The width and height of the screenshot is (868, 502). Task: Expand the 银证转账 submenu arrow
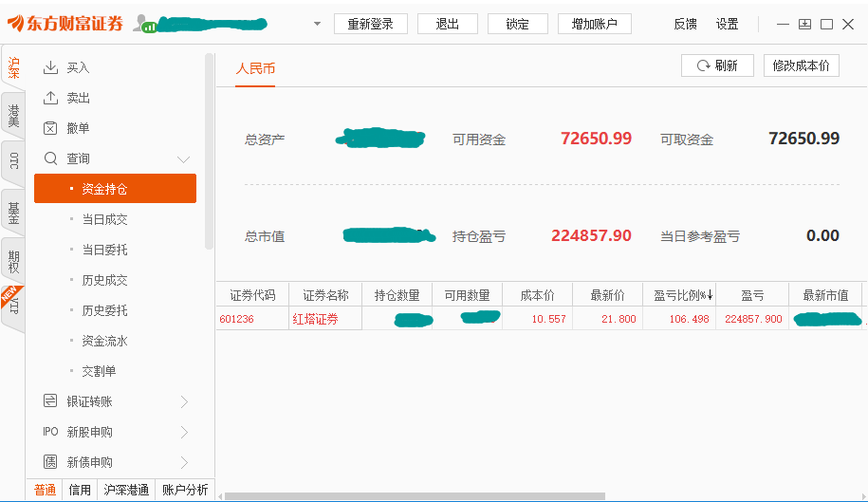(x=184, y=401)
